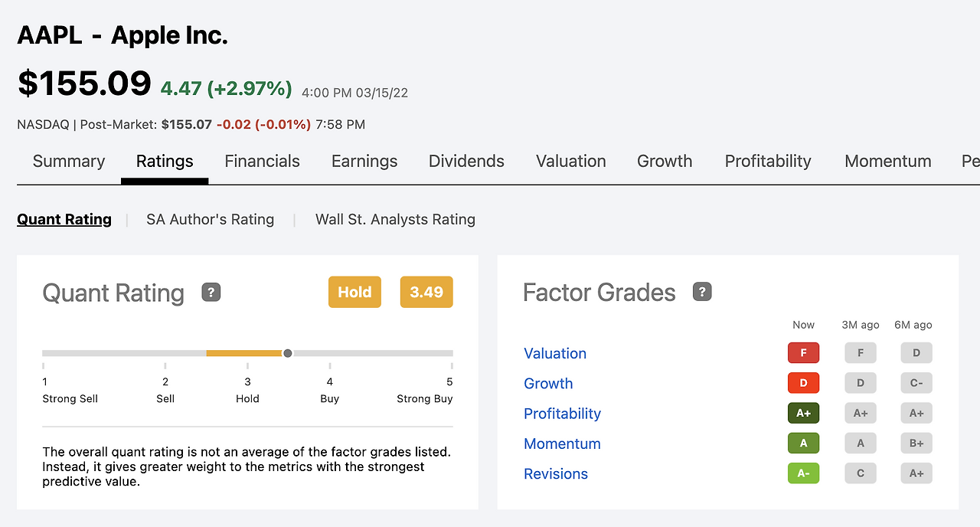Click the Quant Rating help question icon
The height and width of the screenshot is (527, 980).
211,292
